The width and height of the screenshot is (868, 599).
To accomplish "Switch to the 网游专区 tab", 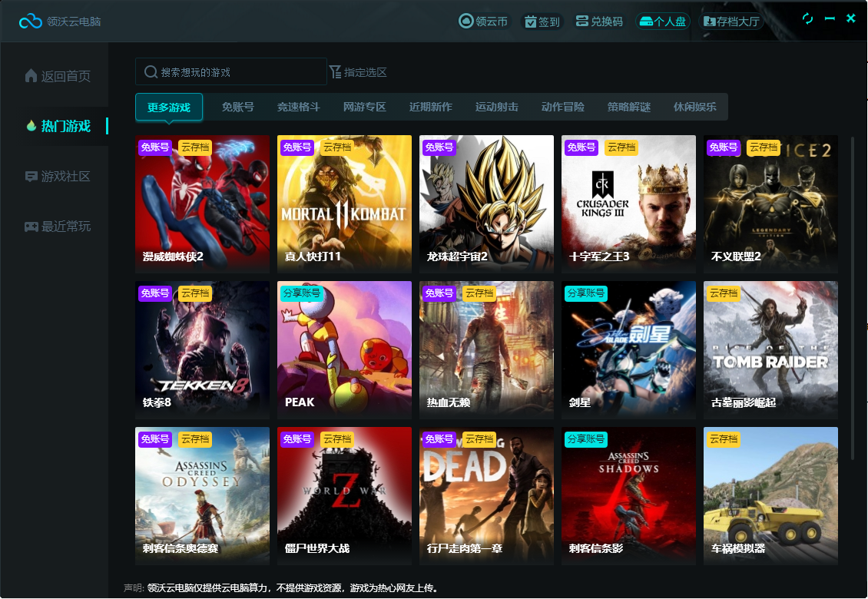I will 365,107.
